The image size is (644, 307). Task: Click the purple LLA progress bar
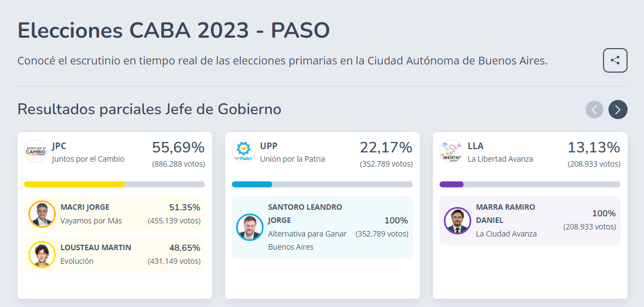pyautogui.click(x=452, y=184)
